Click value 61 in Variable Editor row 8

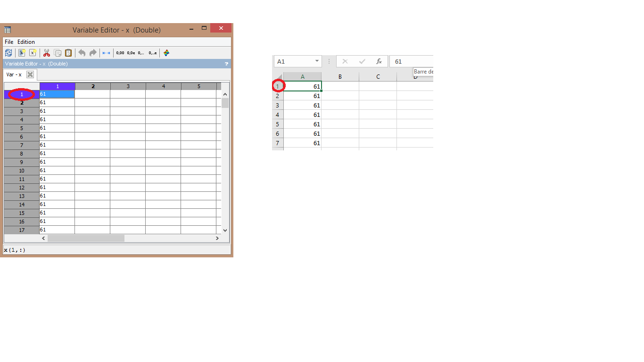(57, 154)
